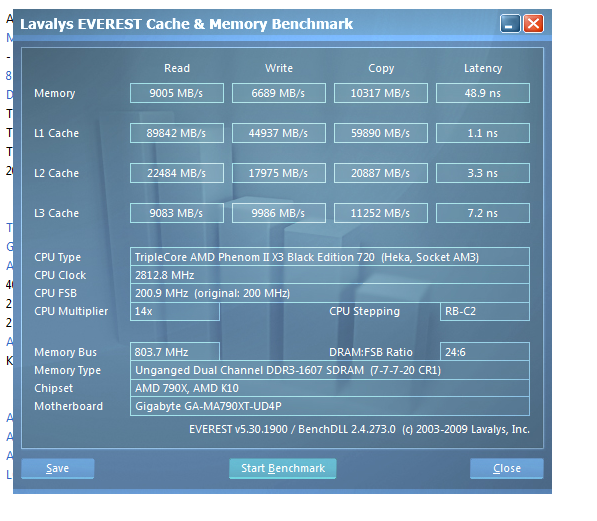Click L1 Cache Write 44937 MB/s
This screenshot has height=521, width=597.
[279, 133]
